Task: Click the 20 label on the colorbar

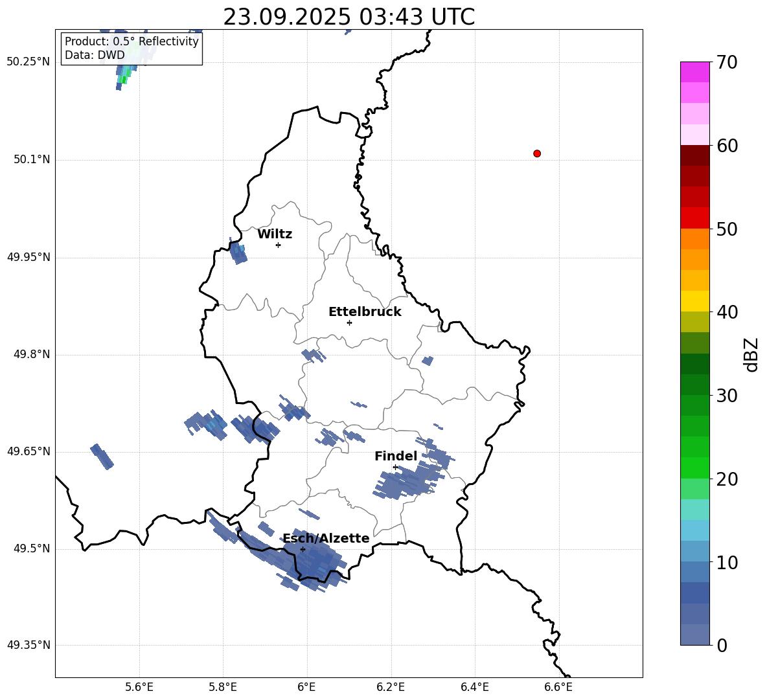Action: click(727, 479)
